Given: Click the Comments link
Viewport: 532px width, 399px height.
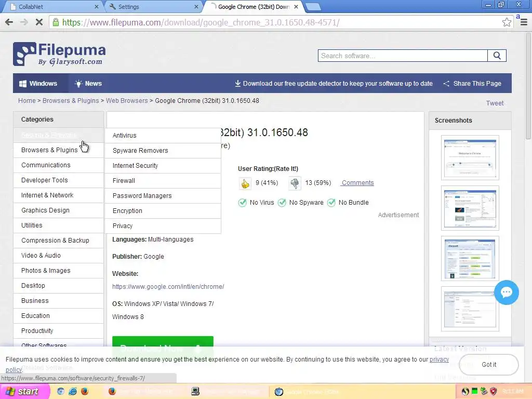Looking at the screenshot, I should pyautogui.click(x=357, y=183).
